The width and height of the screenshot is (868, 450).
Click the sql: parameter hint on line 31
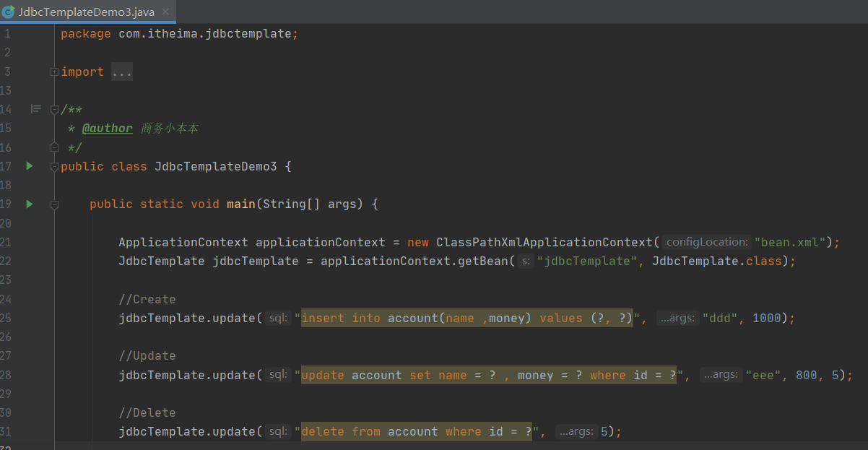278,431
